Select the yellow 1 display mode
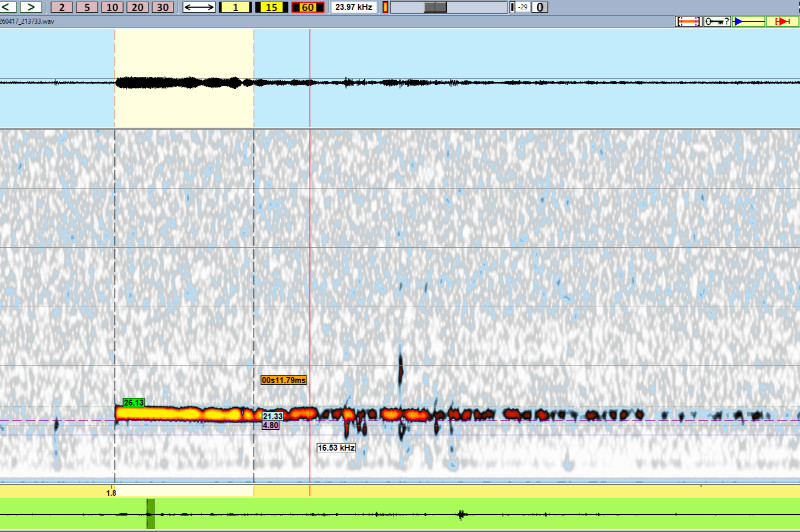This screenshot has height=532, width=800. pos(234,7)
